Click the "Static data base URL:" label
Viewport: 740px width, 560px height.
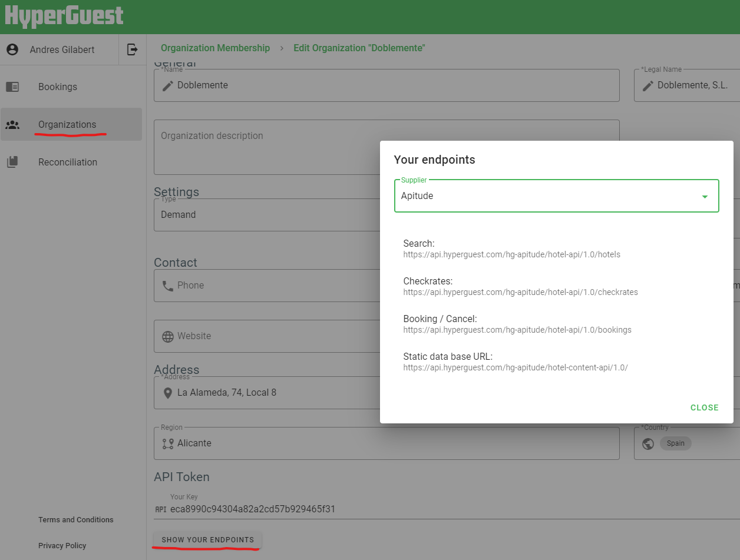[448, 356]
